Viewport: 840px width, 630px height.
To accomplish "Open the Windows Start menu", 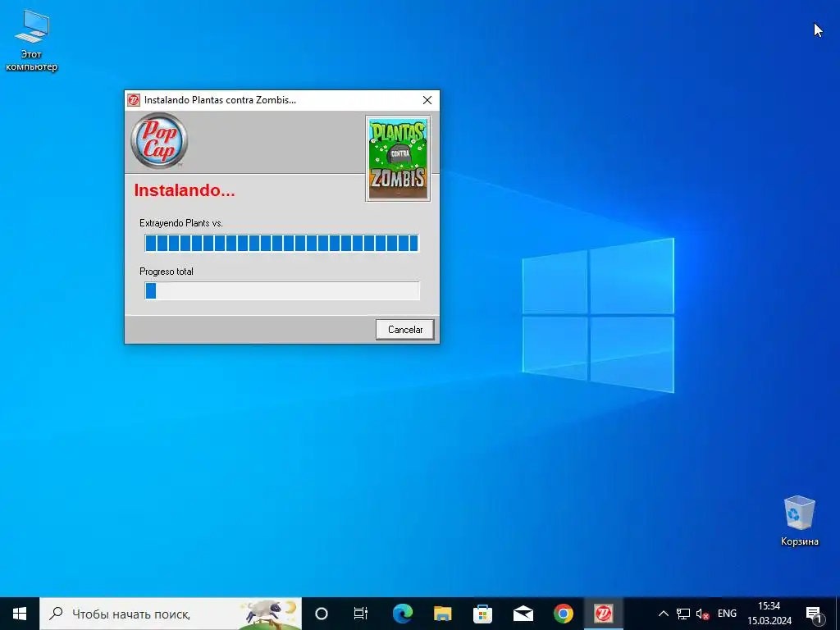I will tap(20, 614).
